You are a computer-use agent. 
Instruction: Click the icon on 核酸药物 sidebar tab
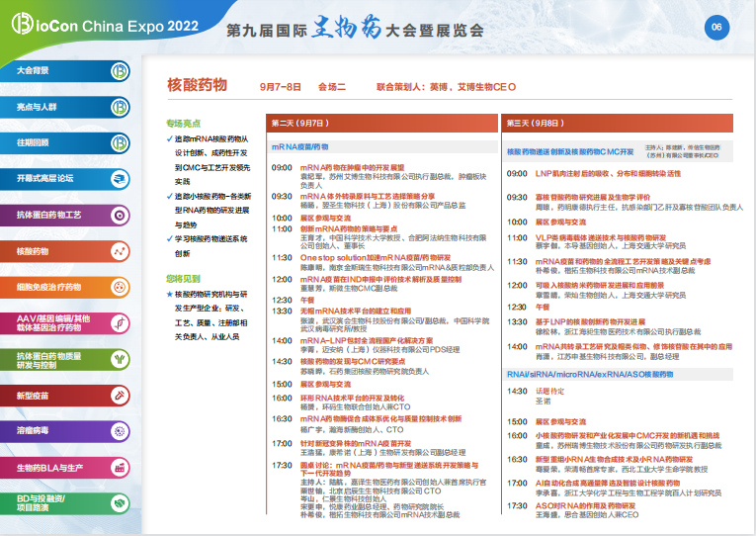click(x=120, y=251)
